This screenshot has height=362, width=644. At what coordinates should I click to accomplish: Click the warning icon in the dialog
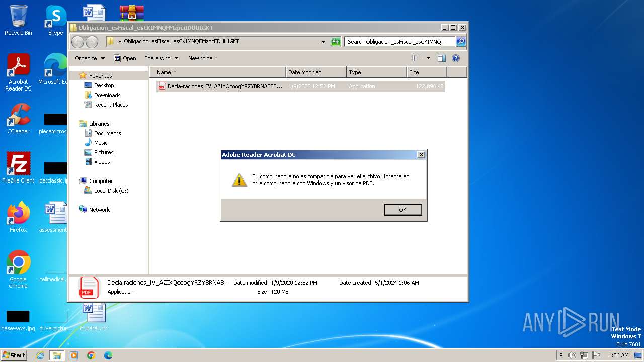tap(239, 180)
